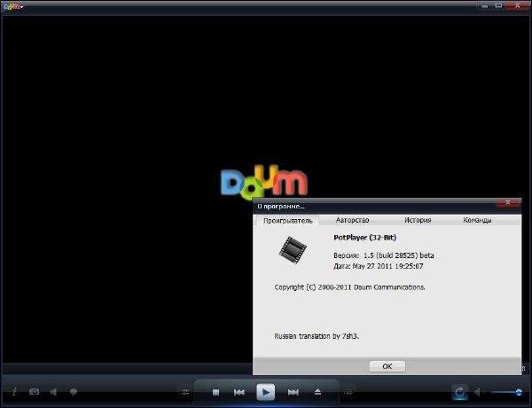
Task: Open the История tab
Action: [418, 220]
